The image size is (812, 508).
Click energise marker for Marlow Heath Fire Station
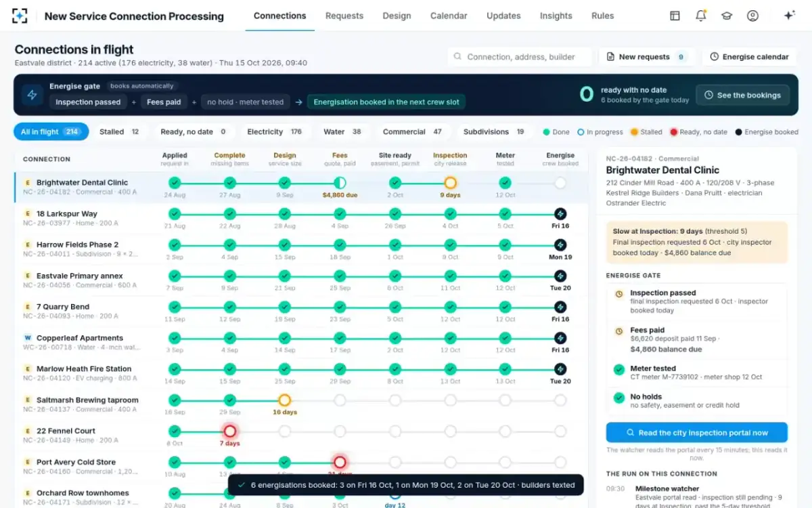(560, 369)
